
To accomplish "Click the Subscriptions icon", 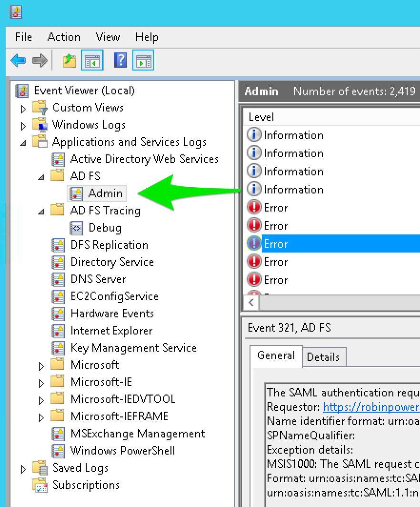I will (40, 485).
